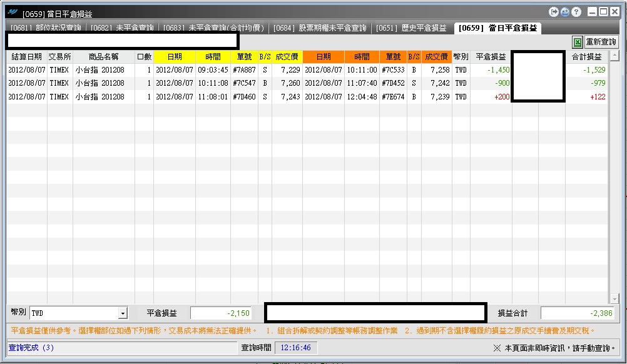Viewport: 627px width, 364px height.
Task: Switch to [0682] 未平倉查詢 tab
Action: click(x=122, y=28)
